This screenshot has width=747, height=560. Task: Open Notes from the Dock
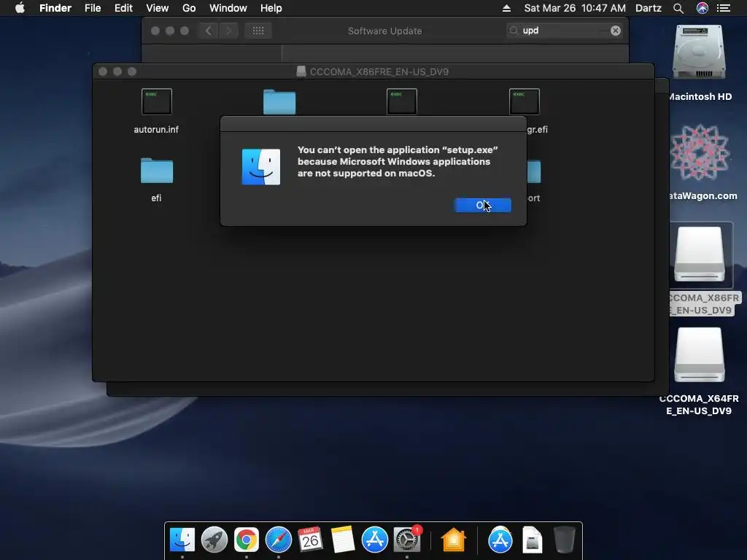tap(343, 540)
